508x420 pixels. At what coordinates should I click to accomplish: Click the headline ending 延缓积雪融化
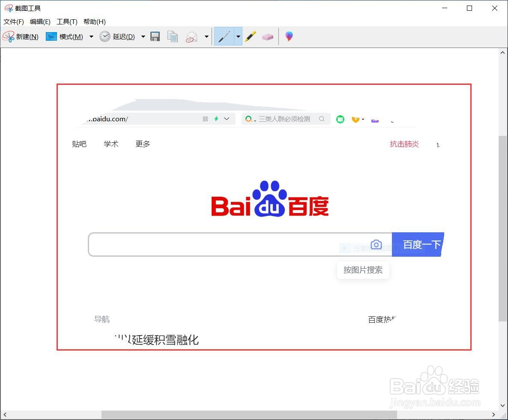pyautogui.click(x=156, y=340)
